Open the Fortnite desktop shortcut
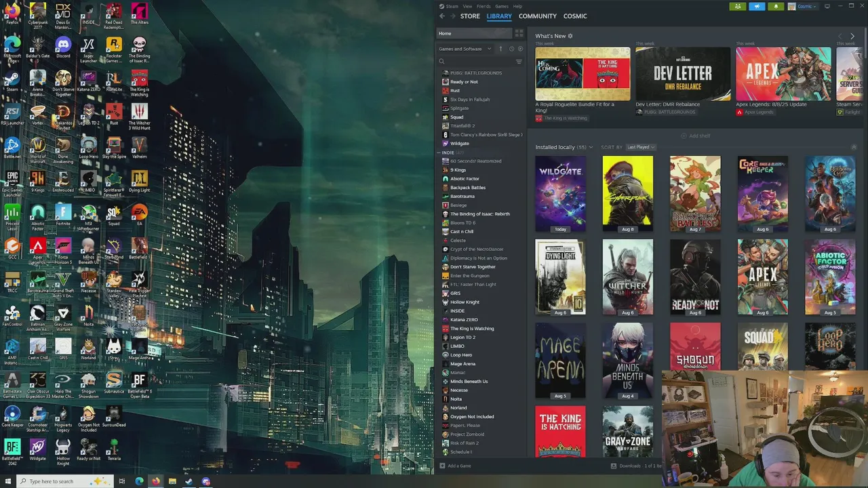Image resolution: width=868 pixels, height=488 pixels. 63,216
